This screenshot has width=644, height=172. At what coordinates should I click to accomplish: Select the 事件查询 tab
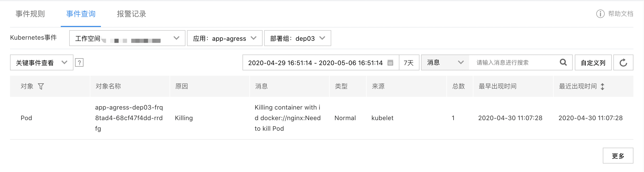click(x=81, y=14)
